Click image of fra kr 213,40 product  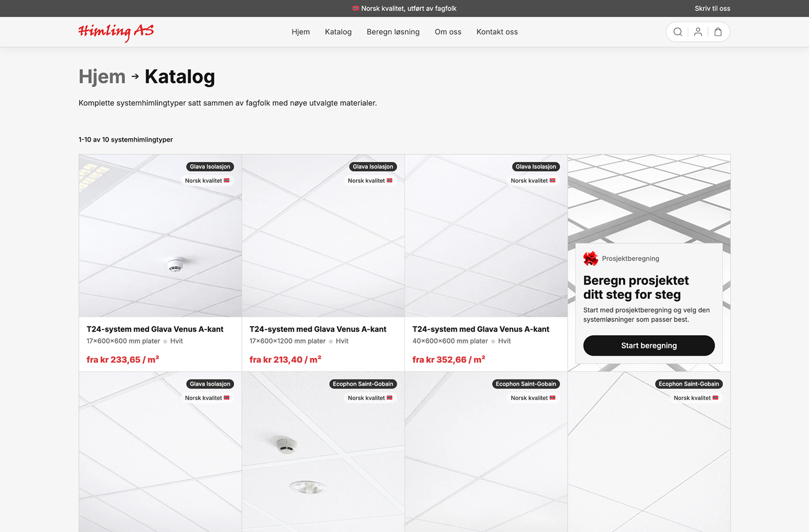click(x=323, y=236)
